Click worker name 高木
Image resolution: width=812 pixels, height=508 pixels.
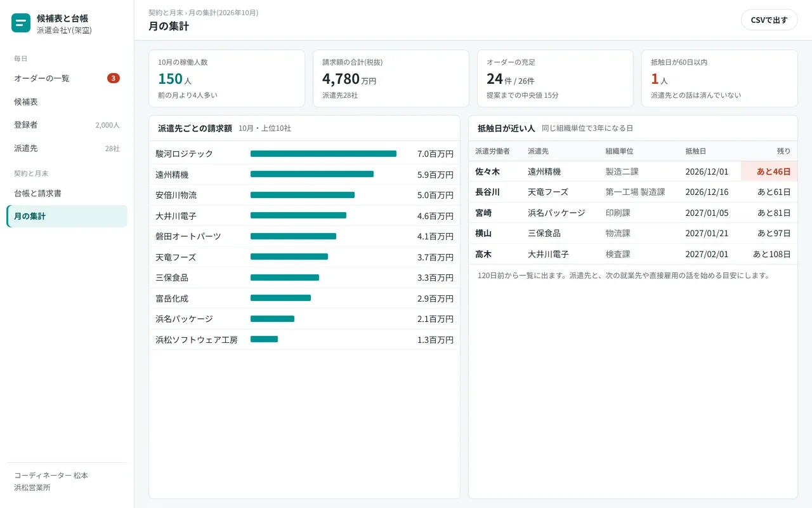(x=483, y=254)
